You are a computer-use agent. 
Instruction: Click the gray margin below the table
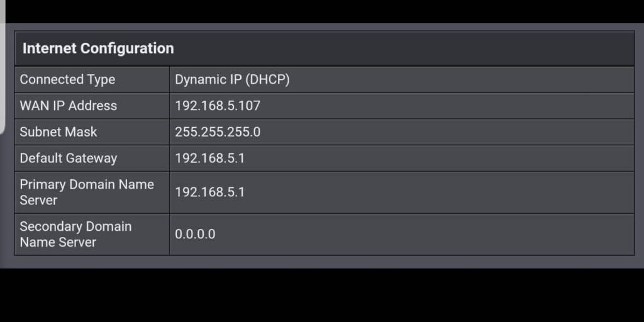pos(322,262)
